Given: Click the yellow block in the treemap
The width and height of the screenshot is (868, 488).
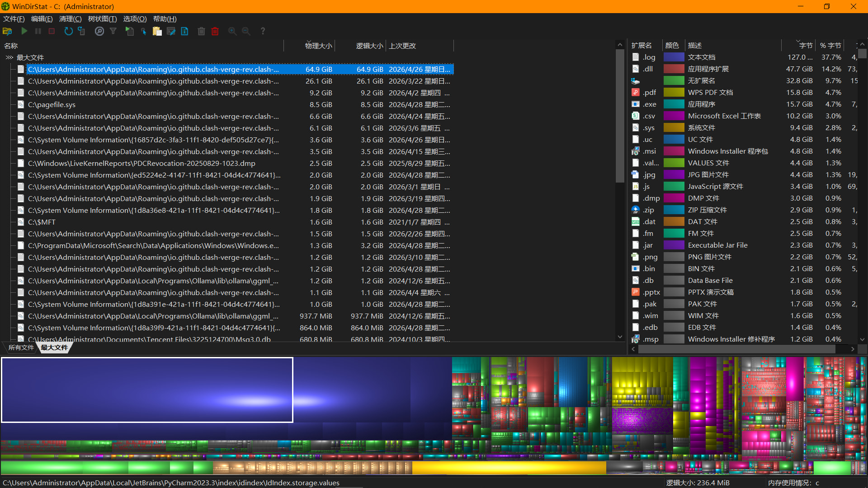Looking at the screenshot, I should pyautogui.click(x=509, y=467).
